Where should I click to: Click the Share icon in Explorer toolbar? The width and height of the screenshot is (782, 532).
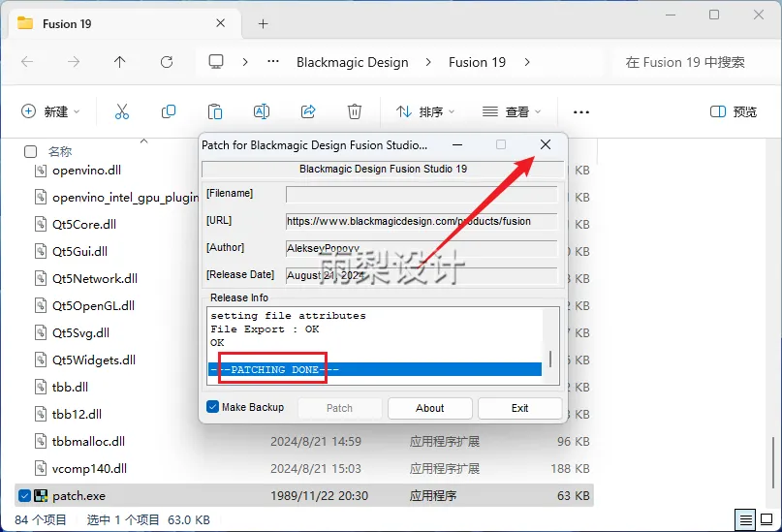click(308, 111)
